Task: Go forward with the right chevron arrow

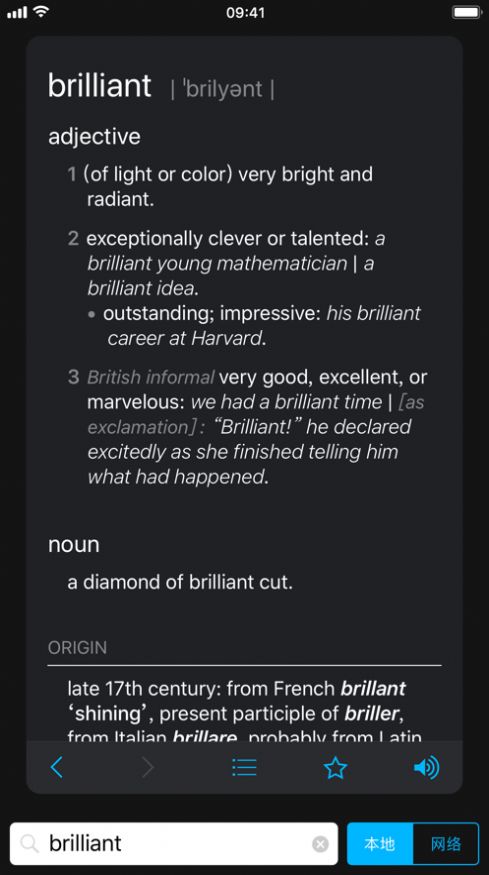Action: [x=148, y=768]
